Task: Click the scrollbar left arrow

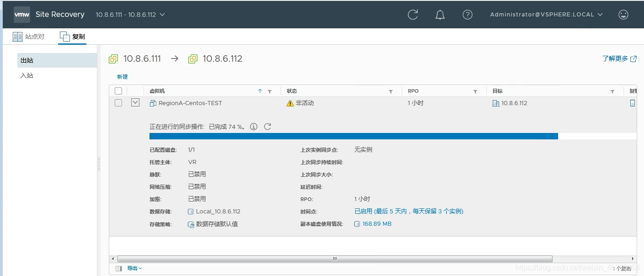Action: point(112,259)
